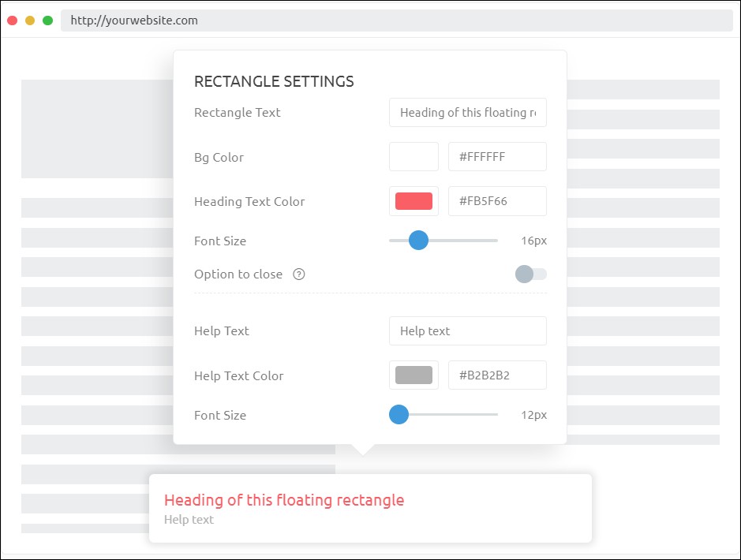Open the Bg Color white swatch

pyautogui.click(x=414, y=157)
